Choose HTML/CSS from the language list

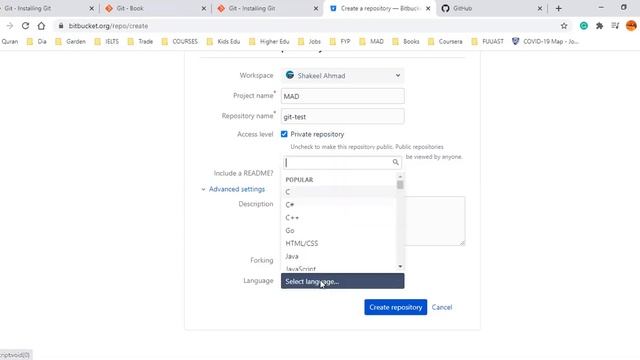coord(338,243)
